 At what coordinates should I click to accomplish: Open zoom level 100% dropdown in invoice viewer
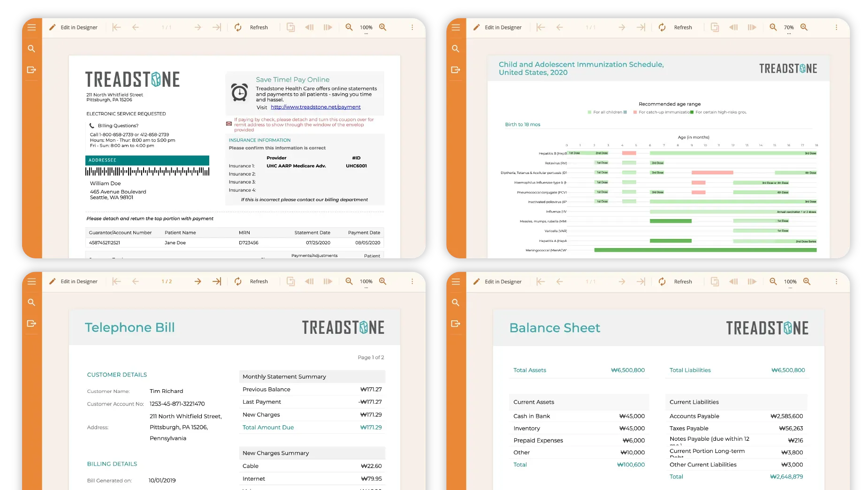366,28
